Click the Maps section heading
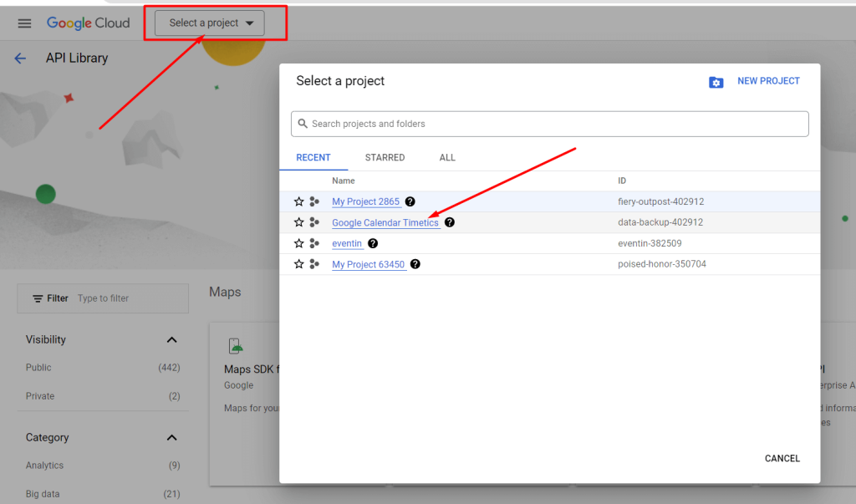The height and width of the screenshot is (504, 856). click(225, 293)
